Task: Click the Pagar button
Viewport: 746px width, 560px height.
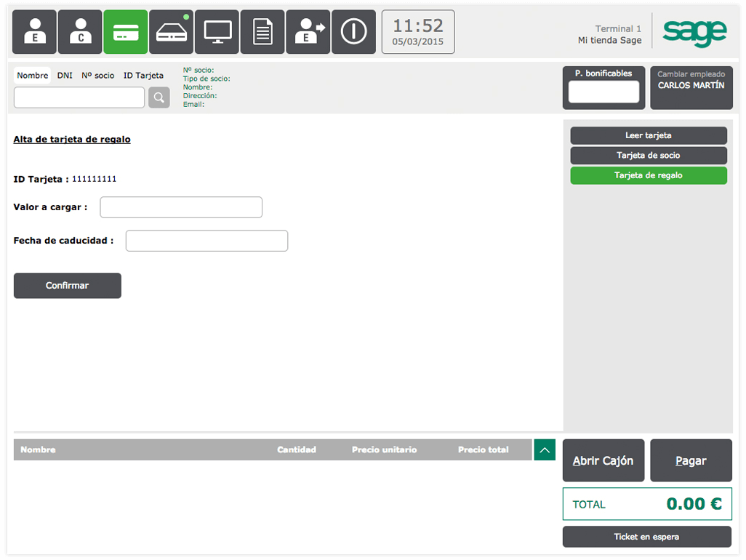Action: tap(691, 460)
